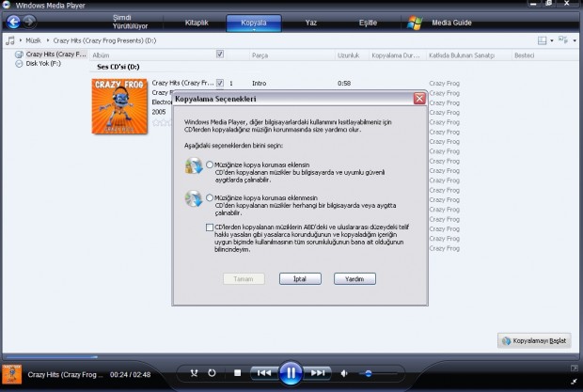Sort by the Besteci column header
Image resolution: width=583 pixels, height=392 pixels.
(525, 55)
